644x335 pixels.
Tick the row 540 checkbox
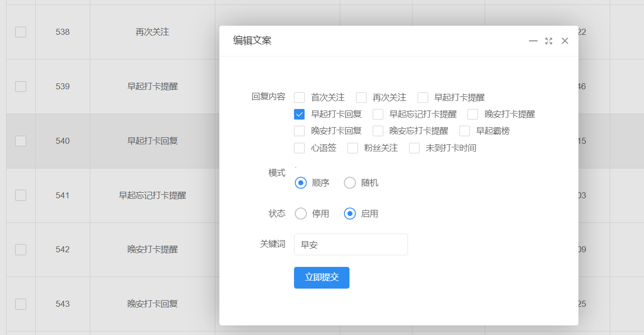click(21, 141)
